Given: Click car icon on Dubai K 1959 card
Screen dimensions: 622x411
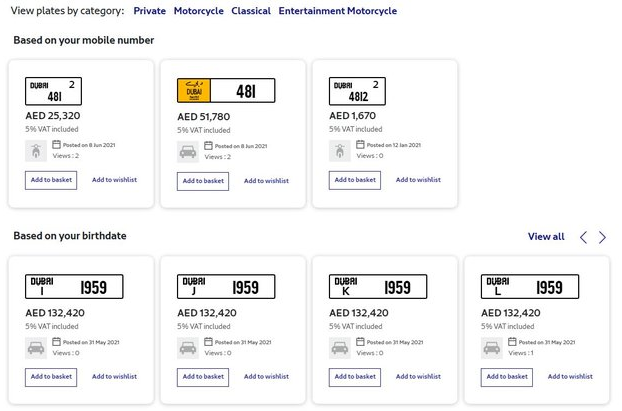Looking at the screenshot, I should pos(339,347).
